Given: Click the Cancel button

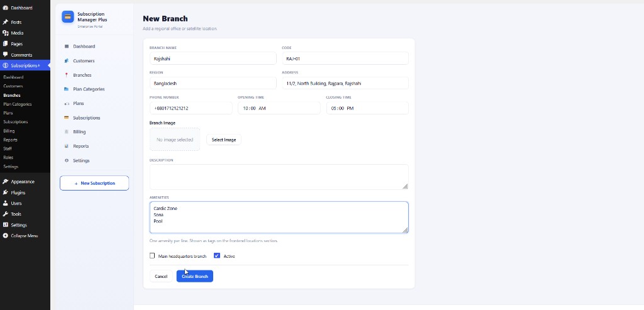Looking at the screenshot, I should point(161,276).
